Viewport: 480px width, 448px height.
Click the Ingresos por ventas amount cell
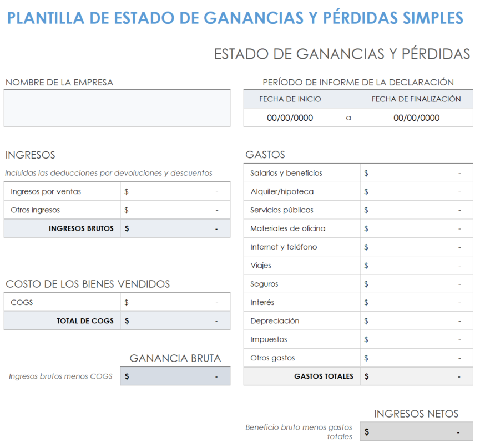click(x=175, y=192)
